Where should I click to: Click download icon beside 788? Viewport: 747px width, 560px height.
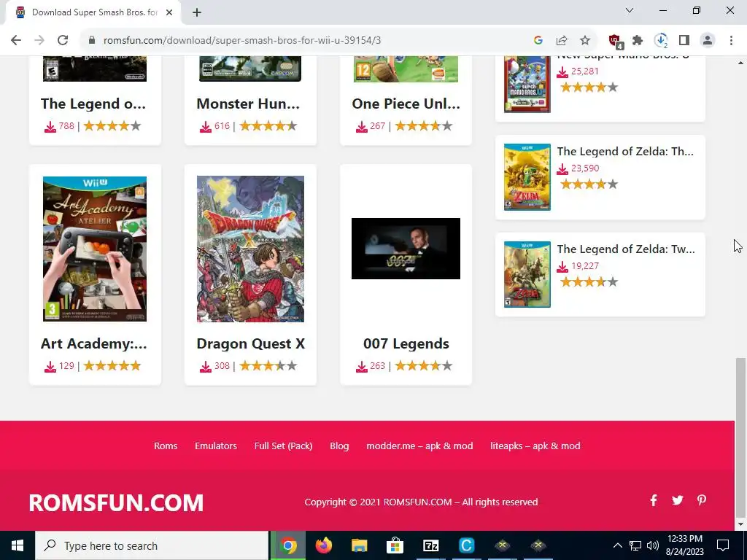click(x=50, y=127)
